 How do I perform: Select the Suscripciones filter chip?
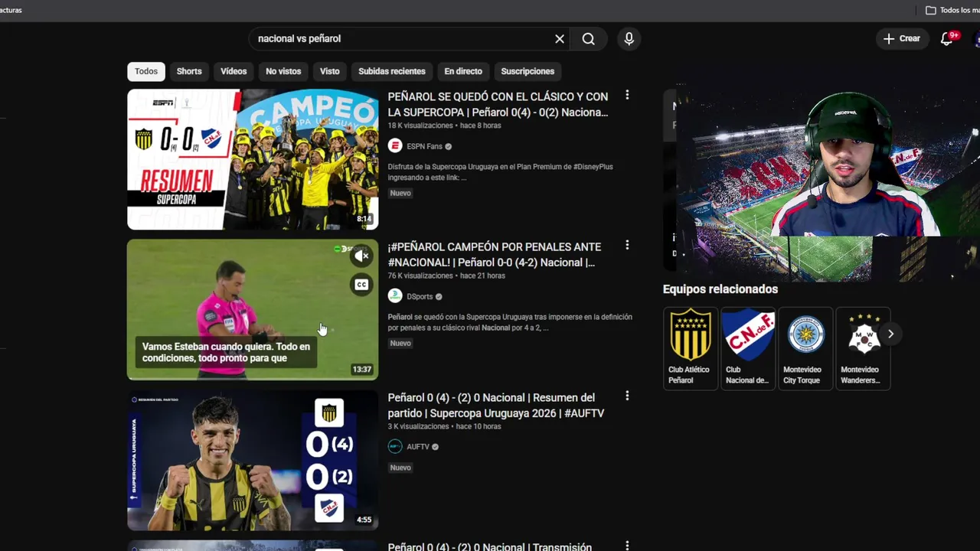(528, 71)
